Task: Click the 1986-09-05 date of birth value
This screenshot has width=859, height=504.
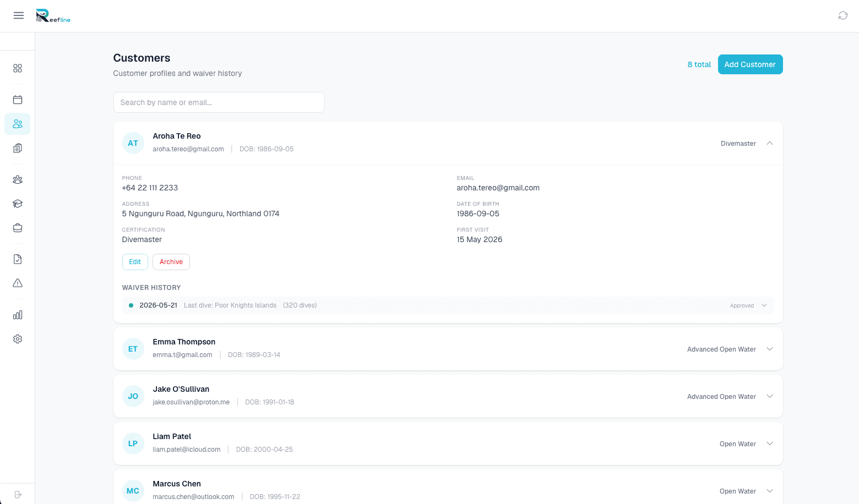Action: (x=478, y=213)
